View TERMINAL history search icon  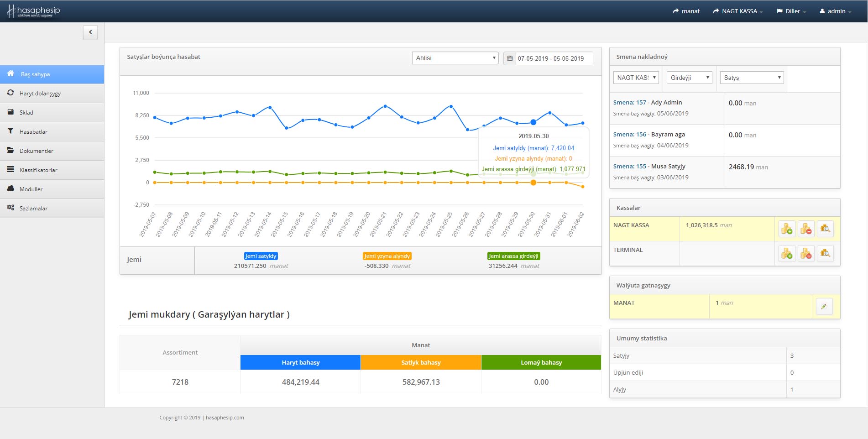click(825, 253)
